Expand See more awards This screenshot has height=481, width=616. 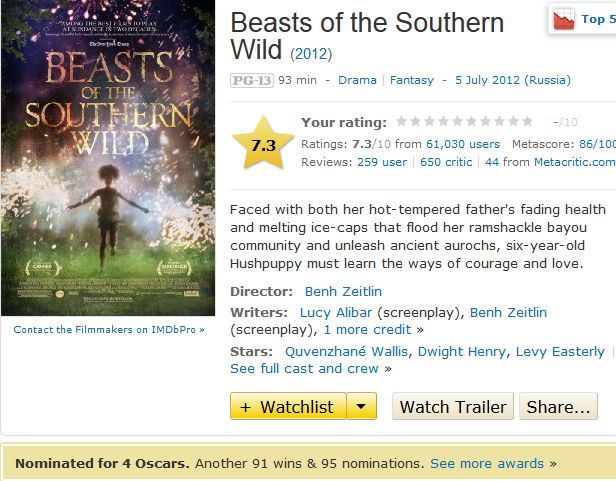point(487,464)
